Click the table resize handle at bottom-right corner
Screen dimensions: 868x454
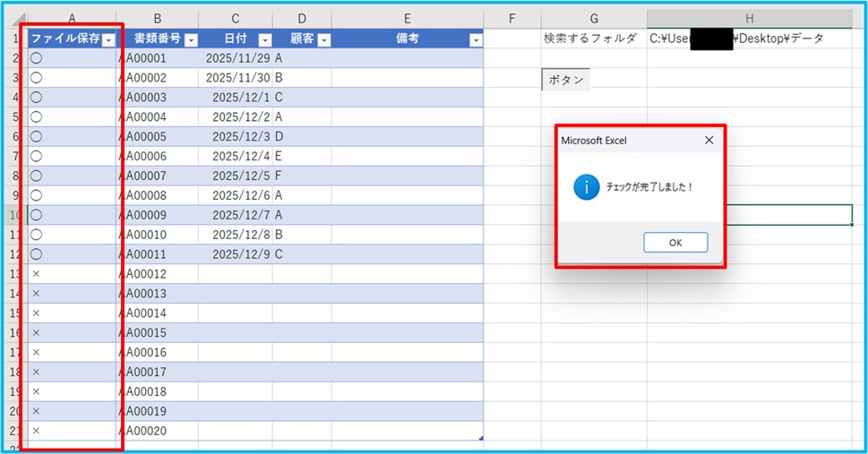click(481, 439)
